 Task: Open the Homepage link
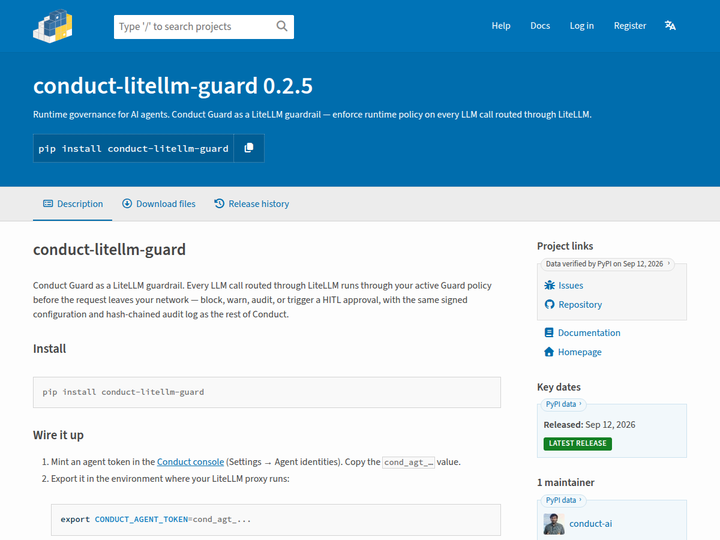click(x=579, y=352)
